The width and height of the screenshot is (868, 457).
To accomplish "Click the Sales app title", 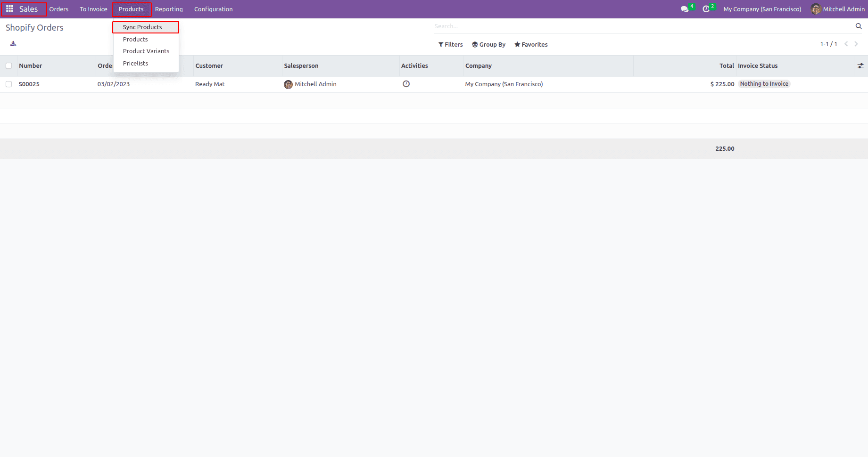I will point(28,9).
